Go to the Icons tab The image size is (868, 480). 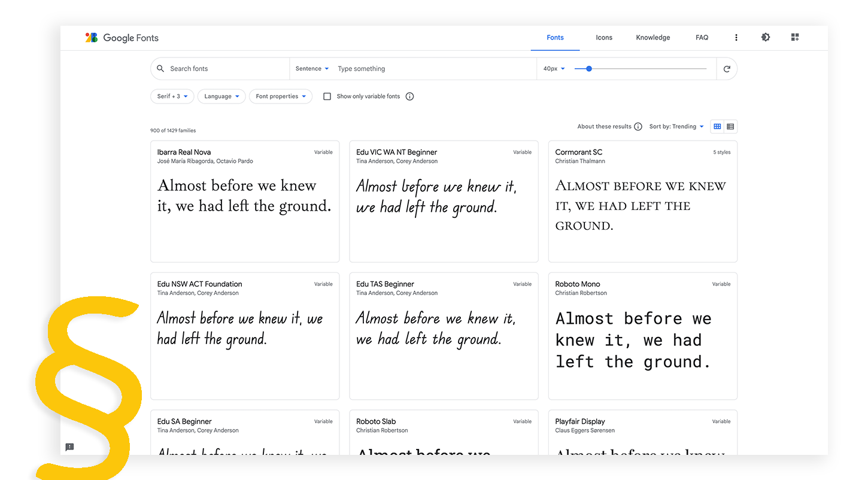(x=604, y=38)
